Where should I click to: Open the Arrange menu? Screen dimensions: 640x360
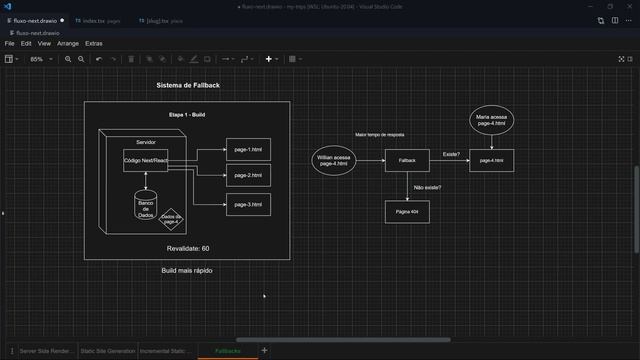[x=68, y=43]
